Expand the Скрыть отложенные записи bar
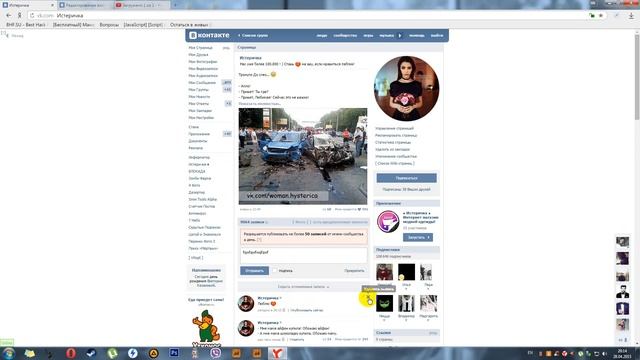The height and width of the screenshot is (360, 640). coord(303,287)
